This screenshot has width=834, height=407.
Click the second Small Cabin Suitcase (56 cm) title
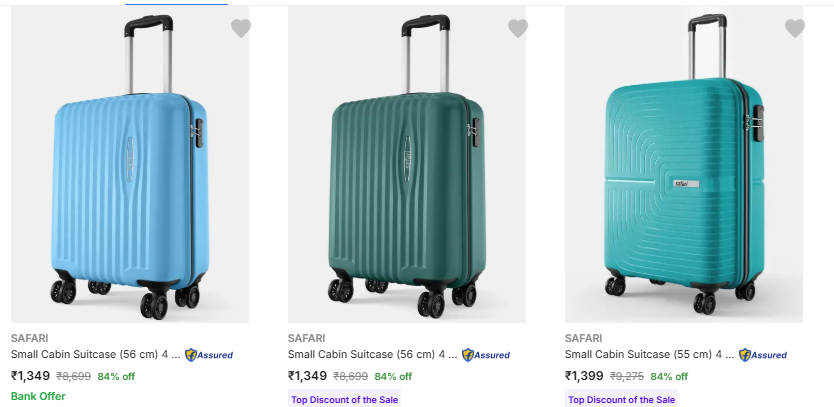(373, 354)
